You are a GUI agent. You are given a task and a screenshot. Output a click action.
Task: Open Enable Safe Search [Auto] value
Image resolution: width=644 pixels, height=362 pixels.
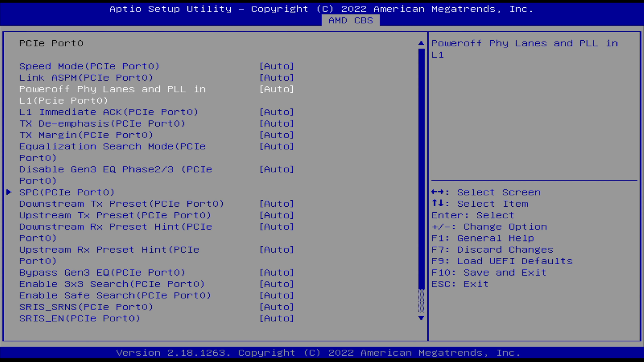277,295
